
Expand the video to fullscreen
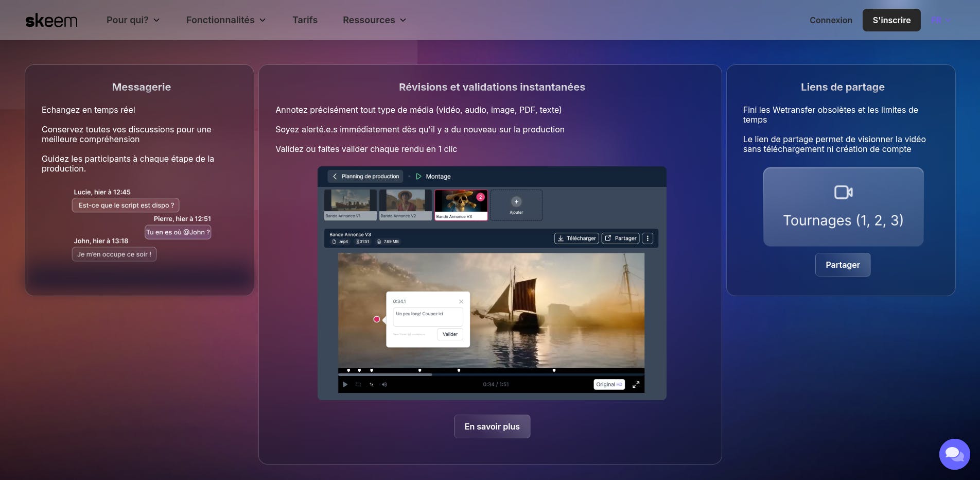[x=636, y=384]
